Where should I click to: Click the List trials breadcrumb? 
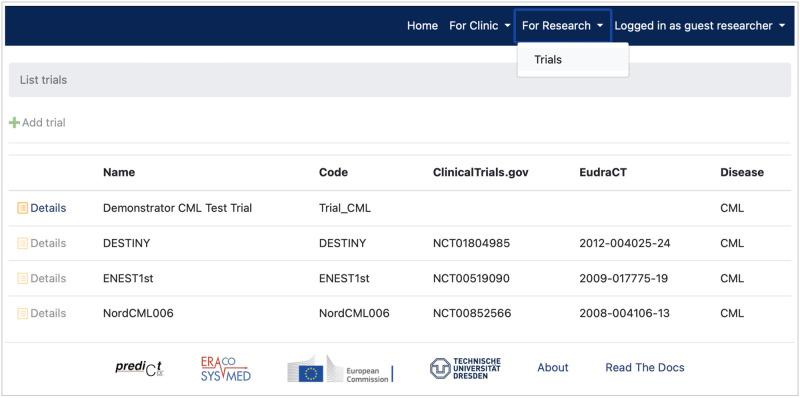pyautogui.click(x=43, y=80)
